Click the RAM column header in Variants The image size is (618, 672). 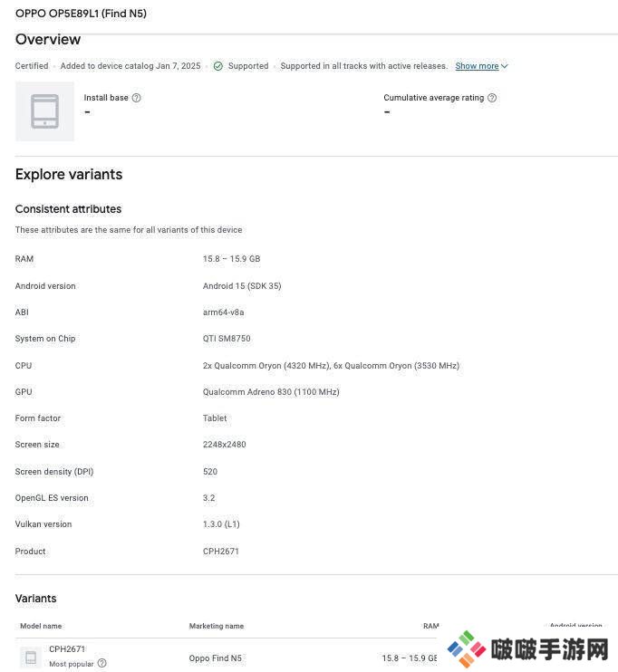pyautogui.click(x=430, y=626)
